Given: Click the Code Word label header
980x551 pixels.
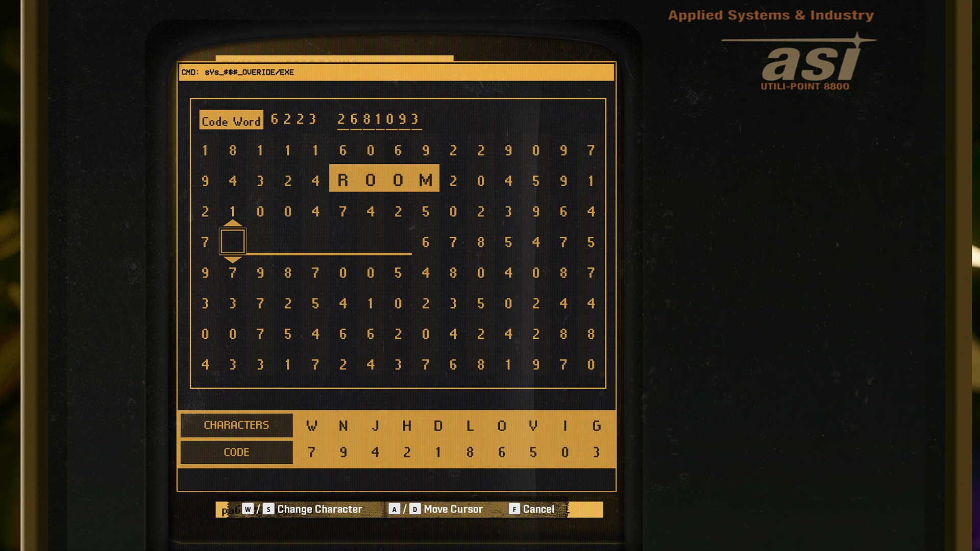Looking at the screenshot, I should coord(231,120).
